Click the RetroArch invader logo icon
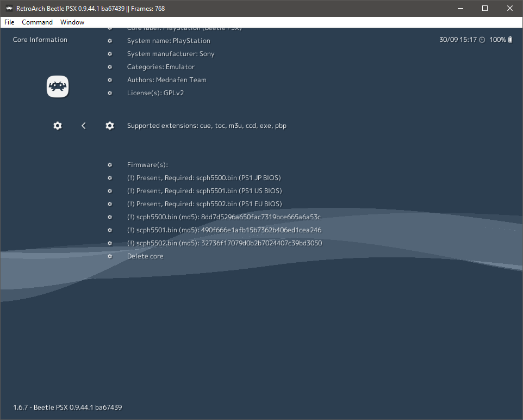523x420 pixels. pyautogui.click(x=58, y=87)
